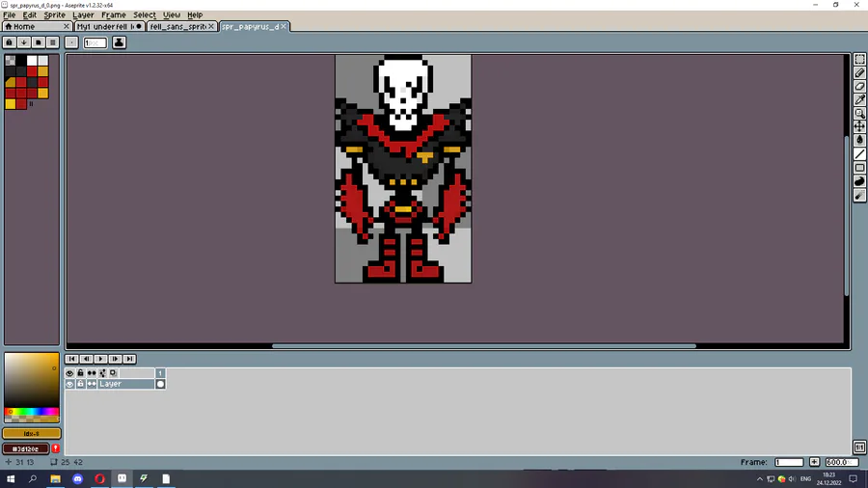Lock the Layer layer
Viewport: 868px width, 488px height.
[x=80, y=384]
